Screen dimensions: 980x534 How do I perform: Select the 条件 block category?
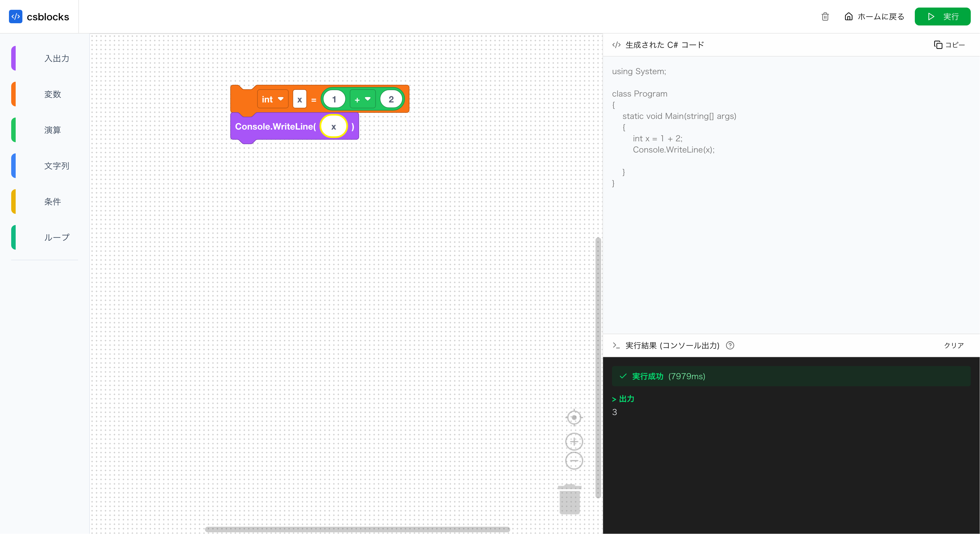(x=53, y=202)
